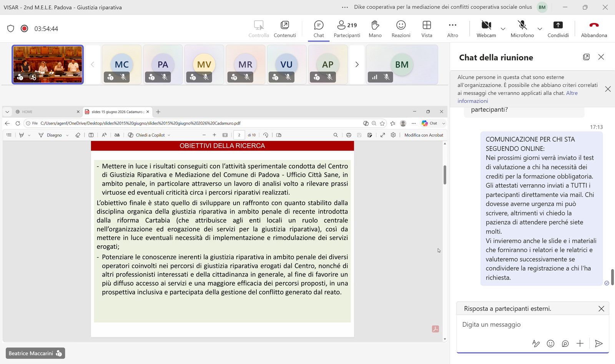Viewport: 615px width, 364px height.
Task: Zoom in the PDF with plus
Action: tap(214, 135)
